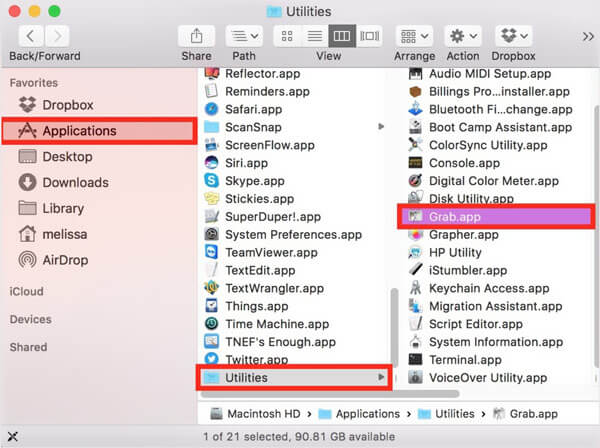600x448 pixels.
Task: Click the iCloud sidebar section header
Action: pyautogui.click(x=26, y=292)
